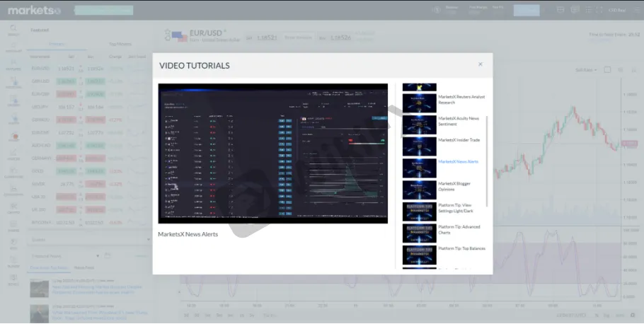Click 'Platform Tip: Top Balances' title
This screenshot has height=324, width=644.
[x=461, y=248]
